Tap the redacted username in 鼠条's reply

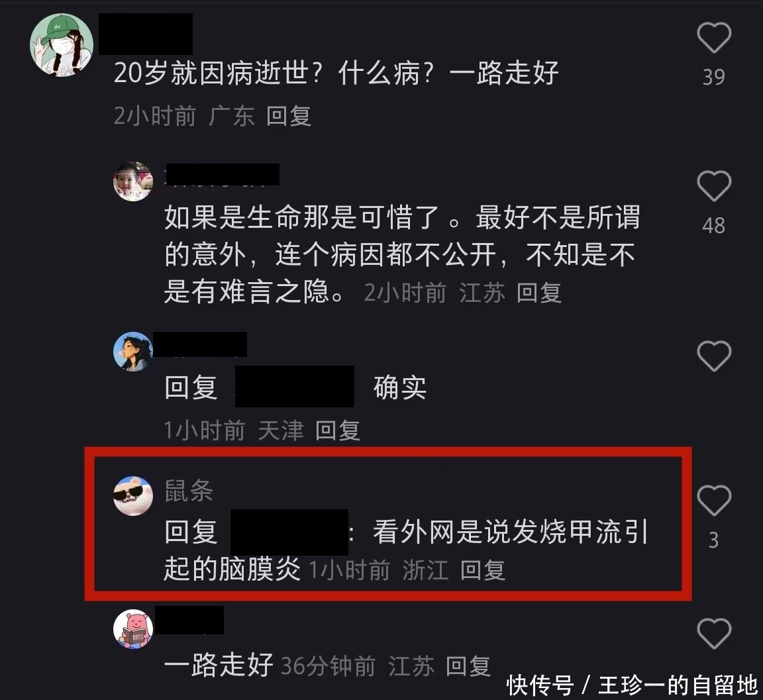pyautogui.click(x=289, y=532)
